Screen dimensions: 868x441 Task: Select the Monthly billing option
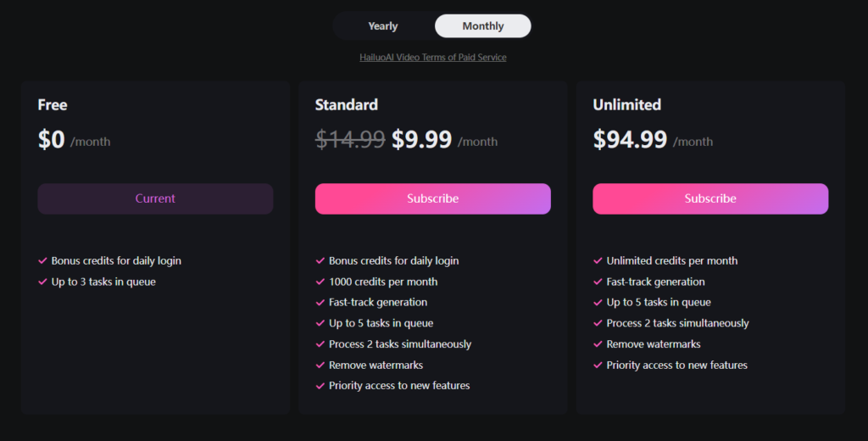(482, 26)
